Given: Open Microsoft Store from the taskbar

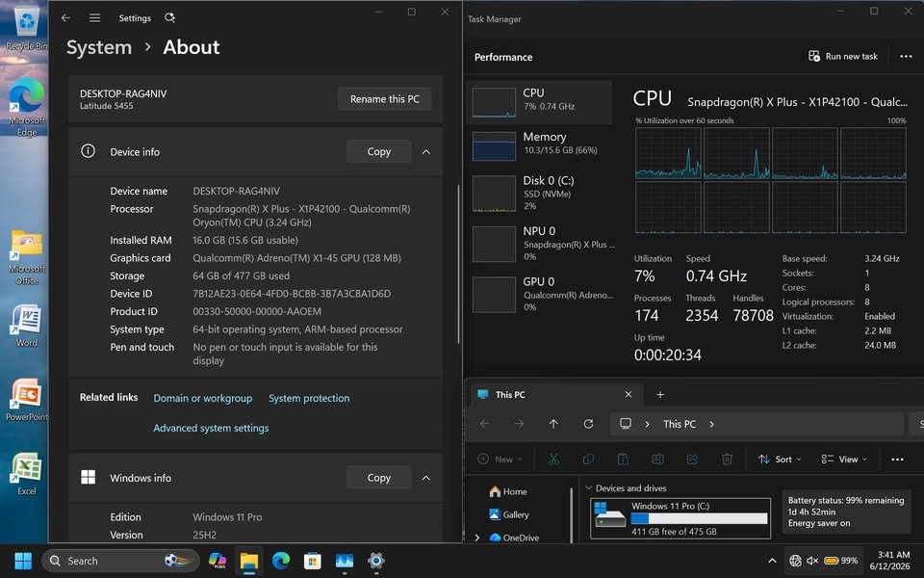Looking at the screenshot, I should point(312,561).
